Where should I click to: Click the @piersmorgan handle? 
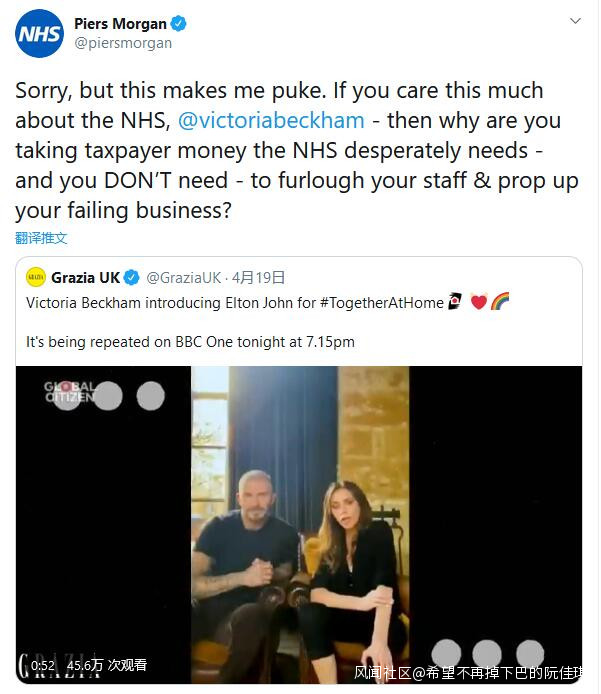click(x=123, y=43)
